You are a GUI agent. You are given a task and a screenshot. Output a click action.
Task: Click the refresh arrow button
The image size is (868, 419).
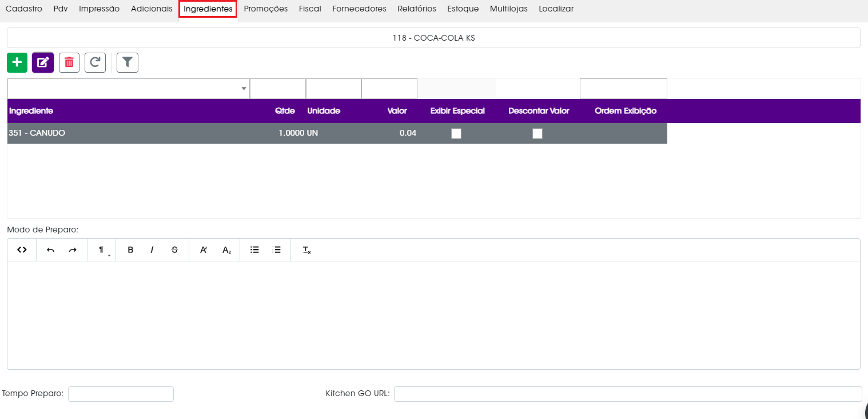coord(95,62)
